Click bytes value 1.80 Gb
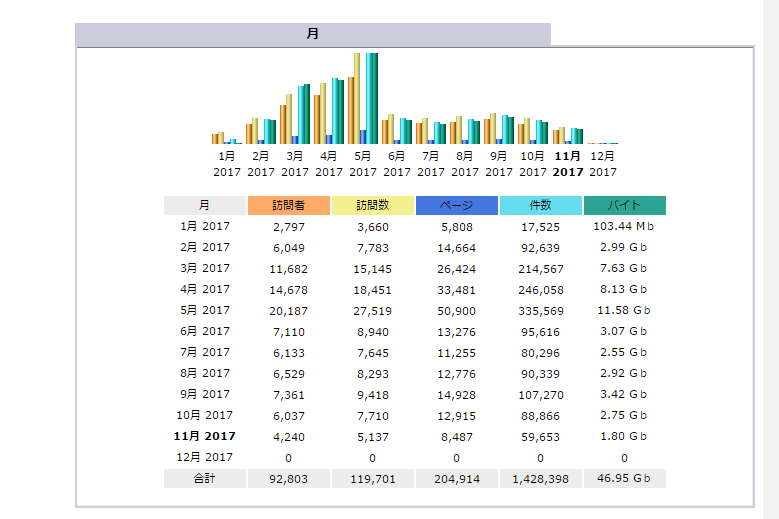779x519 pixels. pyautogui.click(x=624, y=436)
